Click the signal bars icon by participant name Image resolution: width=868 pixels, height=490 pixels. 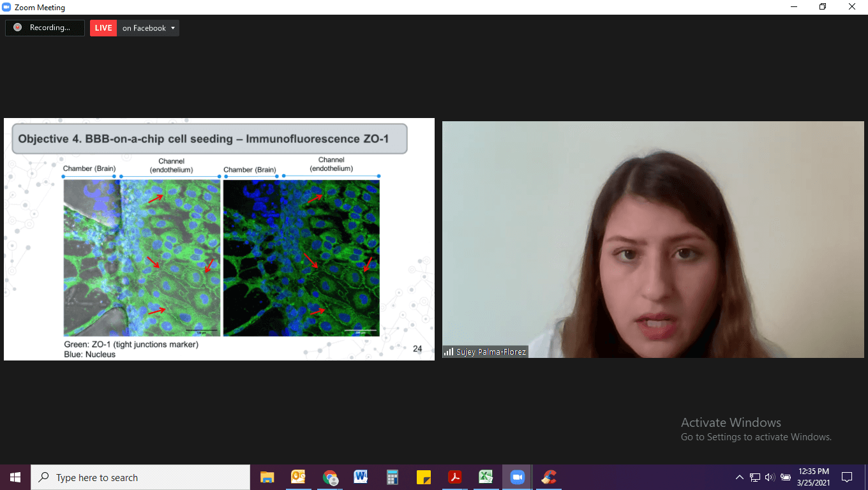coord(449,352)
